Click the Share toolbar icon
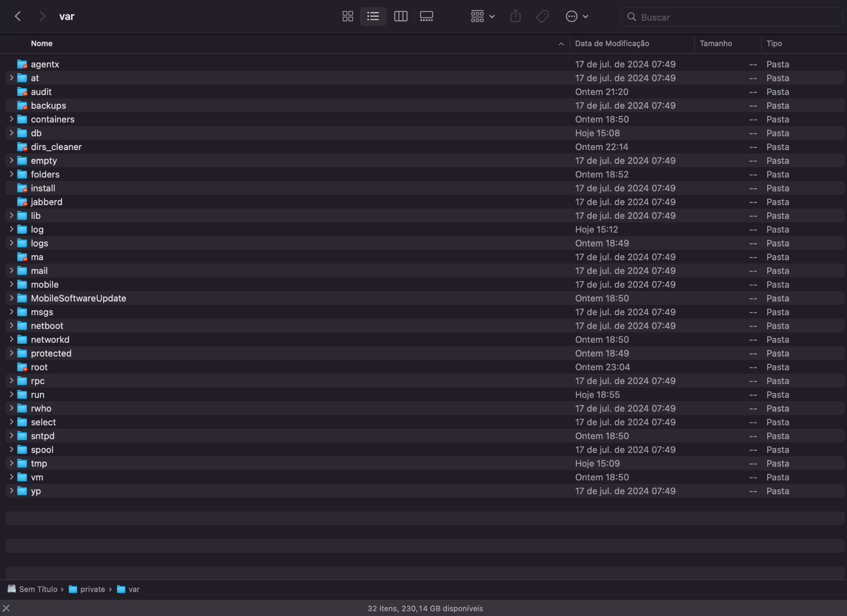The image size is (847, 616). pyautogui.click(x=515, y=17)
